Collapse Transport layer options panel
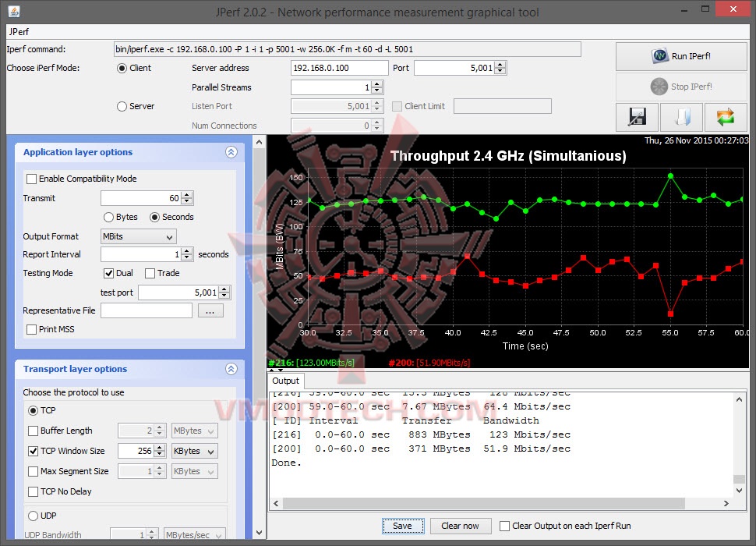756x546 pixels. [x=231, y=369]
